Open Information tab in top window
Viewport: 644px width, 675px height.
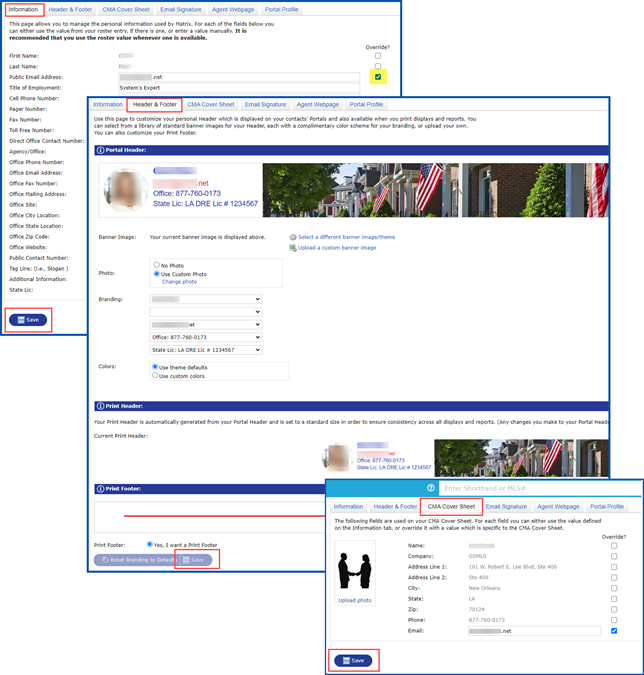click(23, 9)
